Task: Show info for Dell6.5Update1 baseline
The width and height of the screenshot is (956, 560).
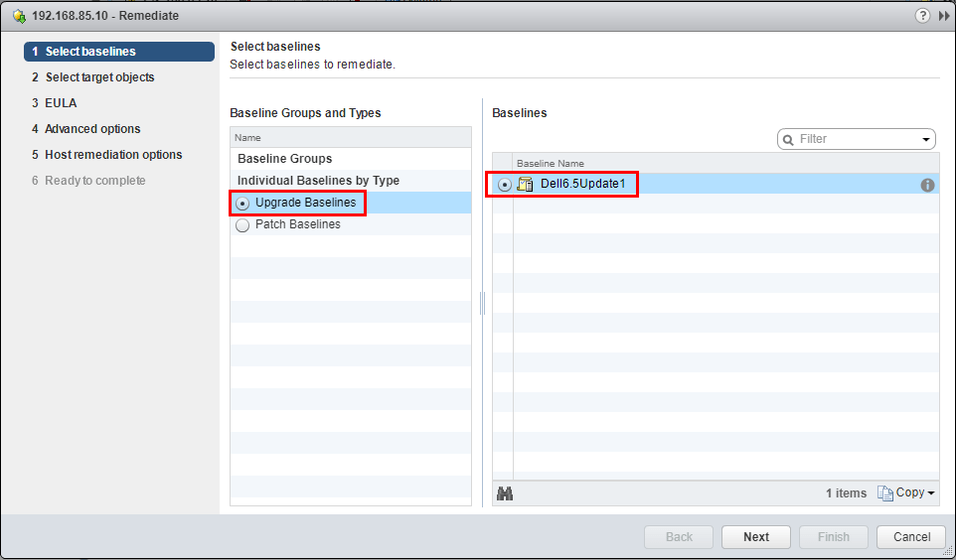Action: click(927, 185)
